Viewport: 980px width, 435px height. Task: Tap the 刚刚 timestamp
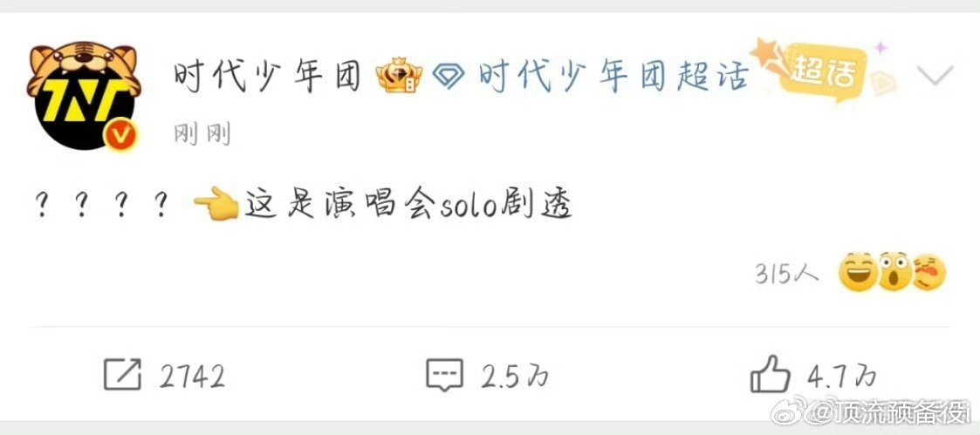pyautogui.click(x=202, y=134)
